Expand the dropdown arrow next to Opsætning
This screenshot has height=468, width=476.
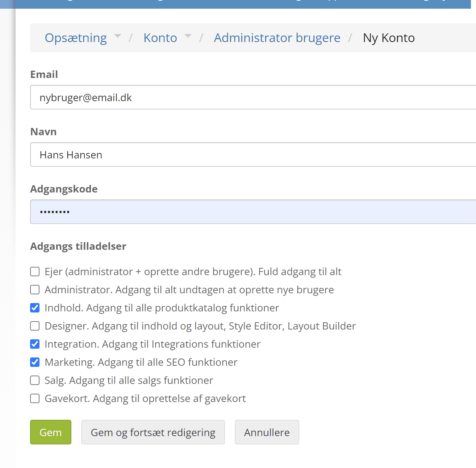[x=118, y=36]
